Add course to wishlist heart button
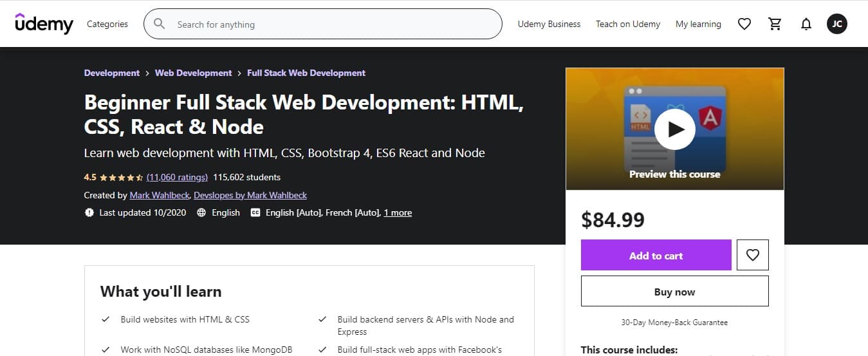Image resolution: width=868 pixels, height=356 pixels. [753, 255]
